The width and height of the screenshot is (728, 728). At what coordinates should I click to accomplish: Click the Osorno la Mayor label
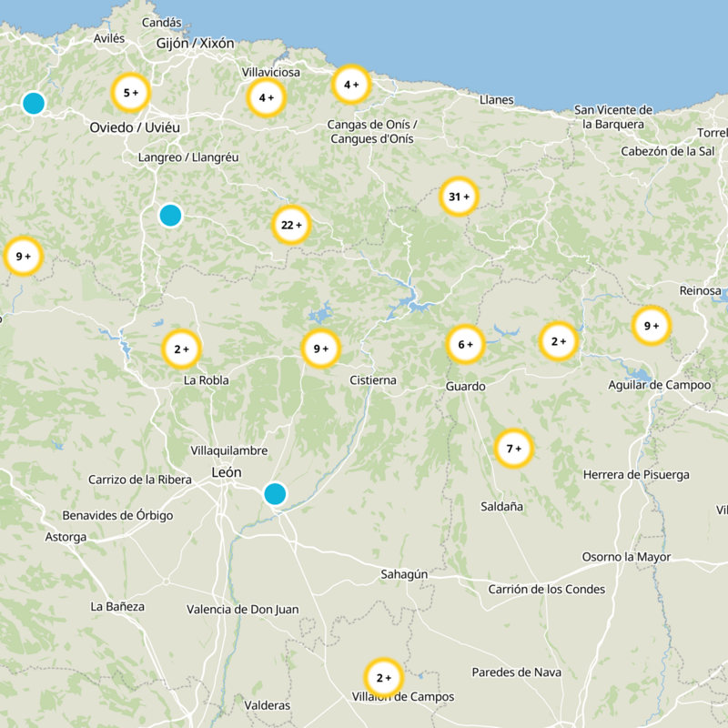627,557
